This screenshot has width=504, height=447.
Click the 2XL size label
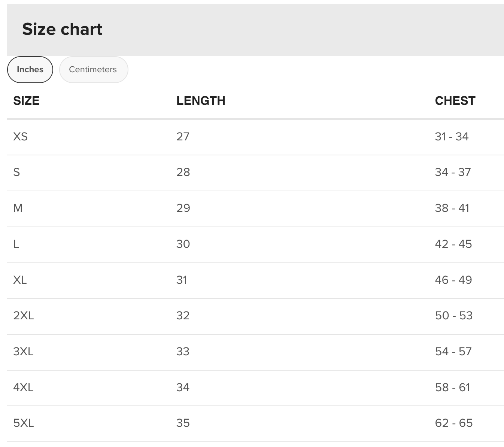24,316
